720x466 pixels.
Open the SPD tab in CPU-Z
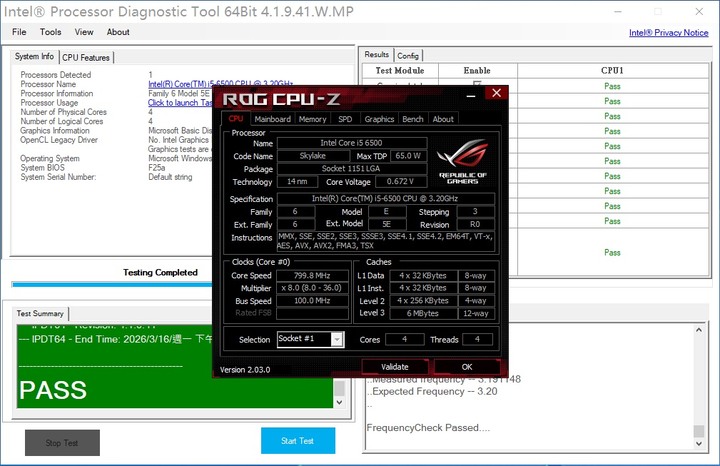point(345,119)
